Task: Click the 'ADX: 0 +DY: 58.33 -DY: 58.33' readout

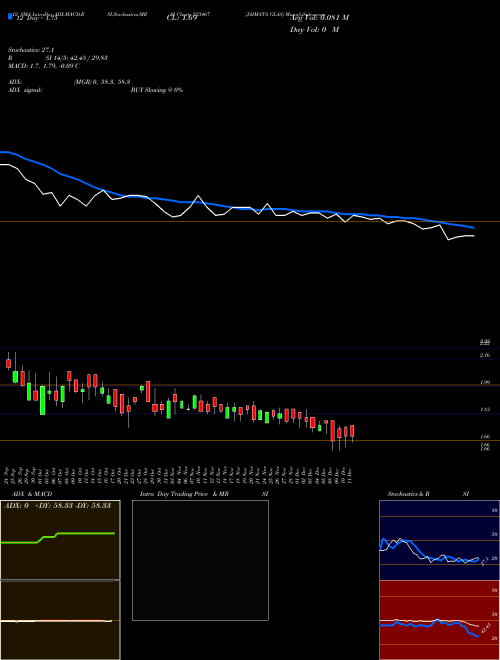Action: tap(57, 506)
